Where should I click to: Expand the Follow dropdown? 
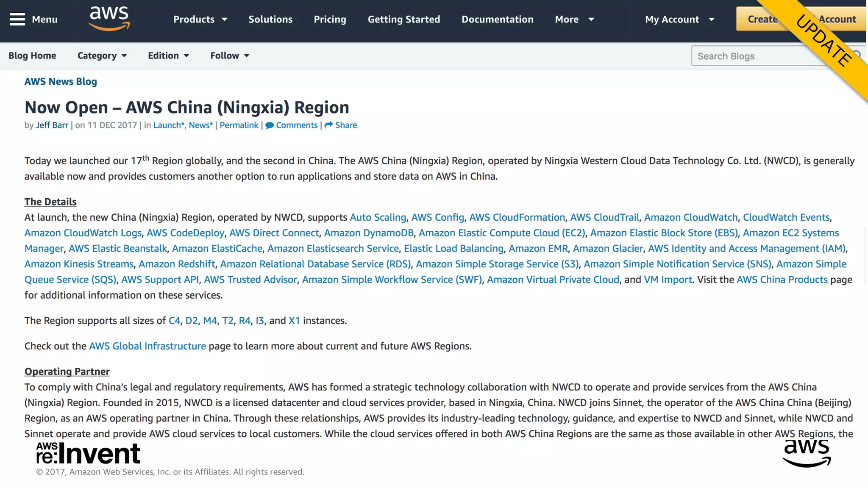(230, 56)
